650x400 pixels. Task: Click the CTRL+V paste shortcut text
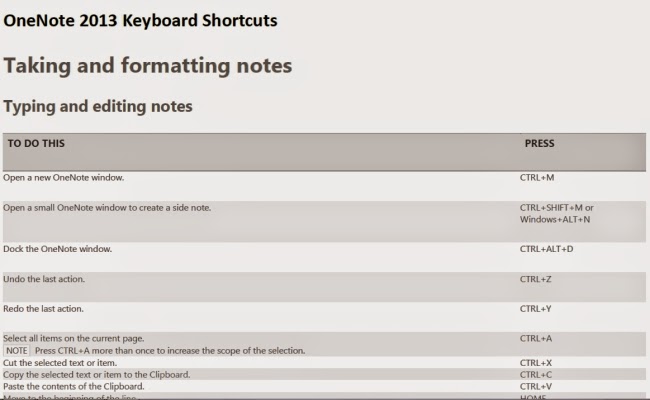(x=536, y=387)
